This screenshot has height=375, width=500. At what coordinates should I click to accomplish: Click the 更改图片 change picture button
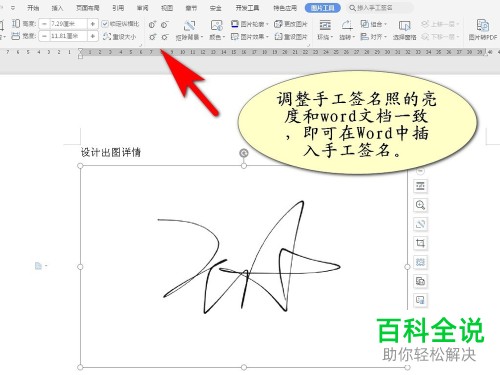pyautogui.click(x=291, y=24)
